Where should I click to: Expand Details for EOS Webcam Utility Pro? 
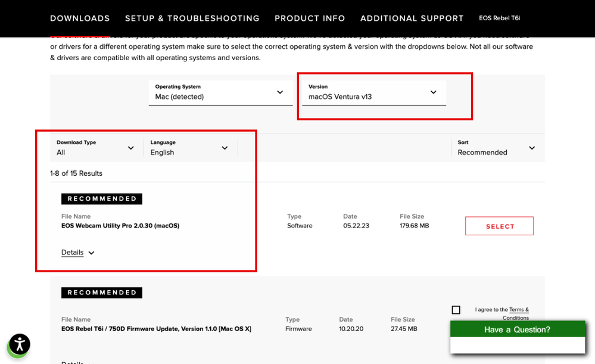pos(73,253)
